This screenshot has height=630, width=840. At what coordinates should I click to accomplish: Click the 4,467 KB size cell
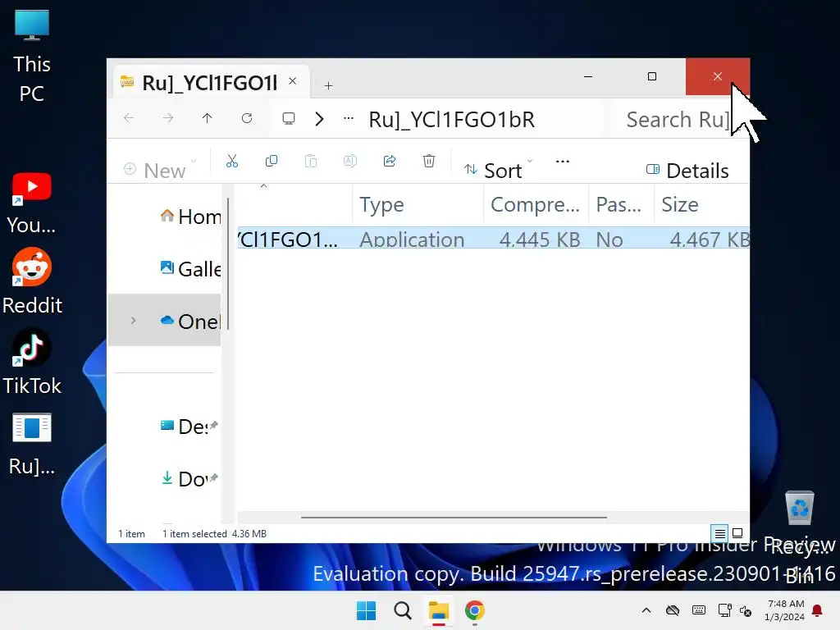coord(710,239)
